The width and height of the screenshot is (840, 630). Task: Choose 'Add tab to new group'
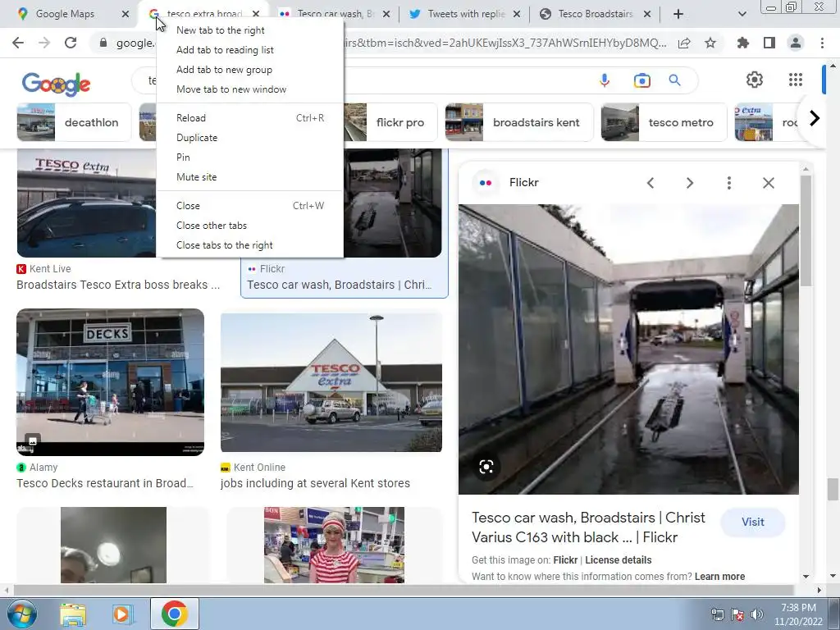[250, 70]
